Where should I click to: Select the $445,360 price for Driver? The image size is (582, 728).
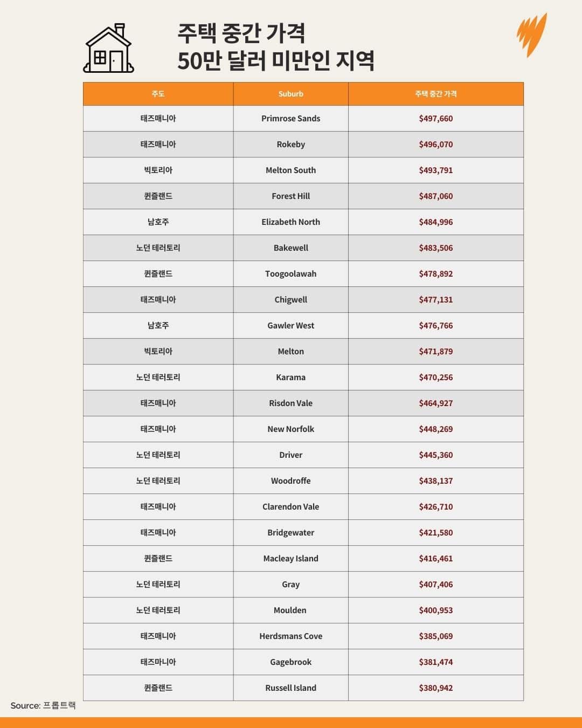[435, 455]
